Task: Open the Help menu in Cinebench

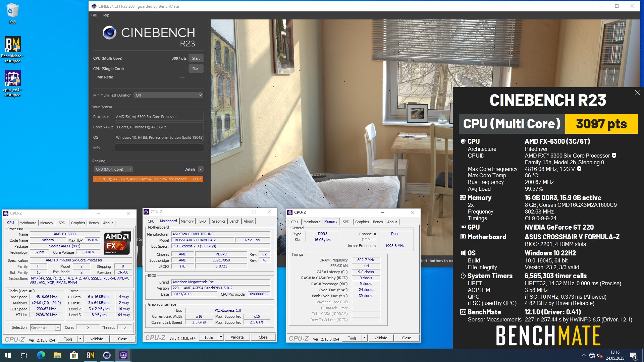Action: point(105,15)
